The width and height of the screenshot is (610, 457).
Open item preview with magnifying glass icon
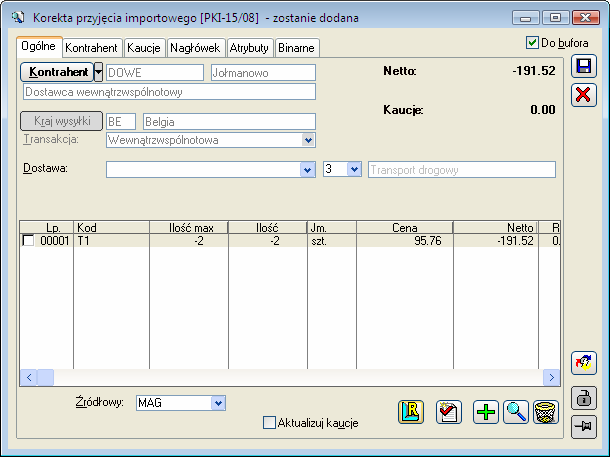pyautogui.click(x=516, y=412)
